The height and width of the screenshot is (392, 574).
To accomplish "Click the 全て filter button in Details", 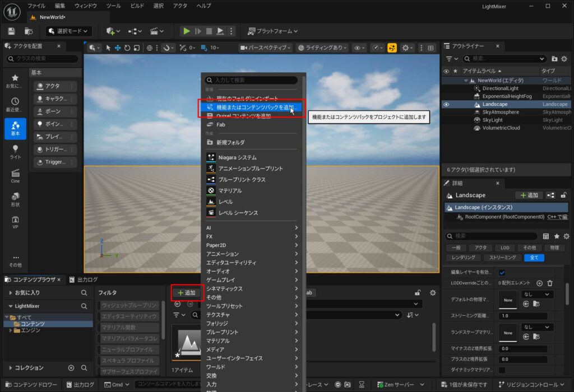I will (x=534, y=258).
